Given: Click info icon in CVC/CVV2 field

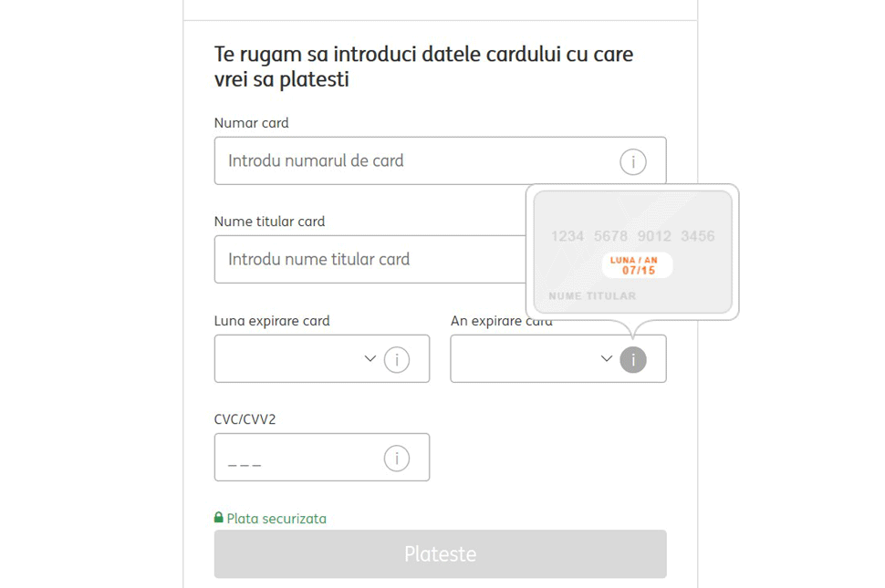Looking at the screenshot, I should click(396, 458).
